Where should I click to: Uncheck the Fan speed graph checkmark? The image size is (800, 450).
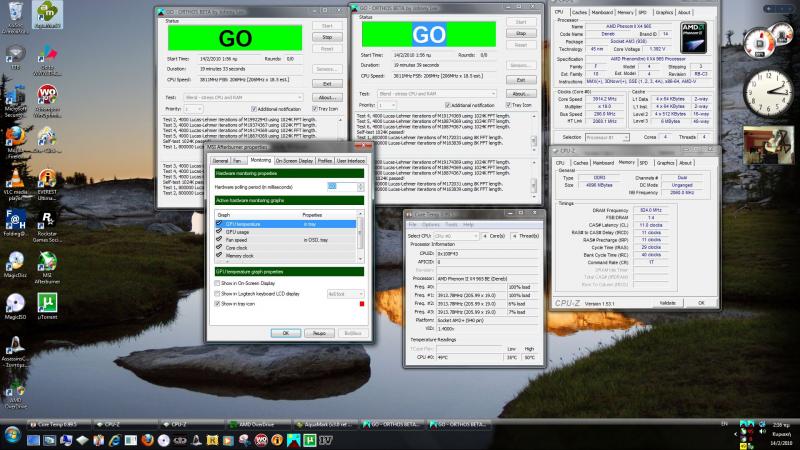[x=219, y=239]
